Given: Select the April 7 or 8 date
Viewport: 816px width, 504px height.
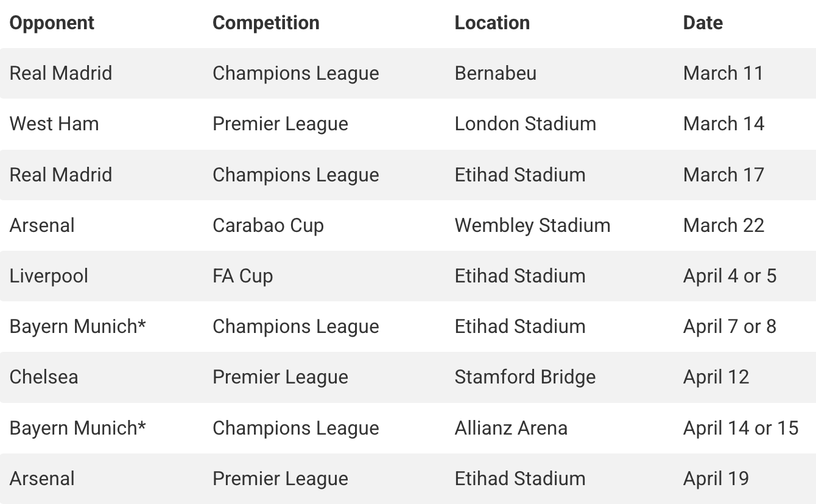Looking at the screenshot, I should click(x=730, y=327).
